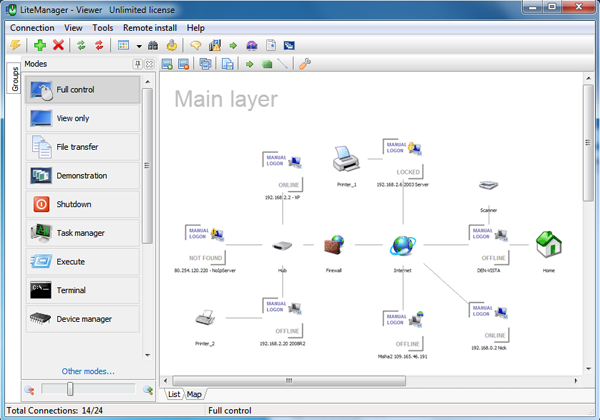Click the red refresh arrows icon
Screen dimensions: 600x420
[x=99, y=46]
